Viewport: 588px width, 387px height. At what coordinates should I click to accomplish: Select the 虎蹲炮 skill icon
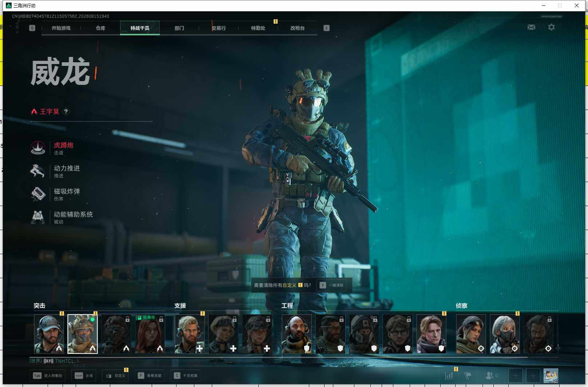tap(38, 148)
